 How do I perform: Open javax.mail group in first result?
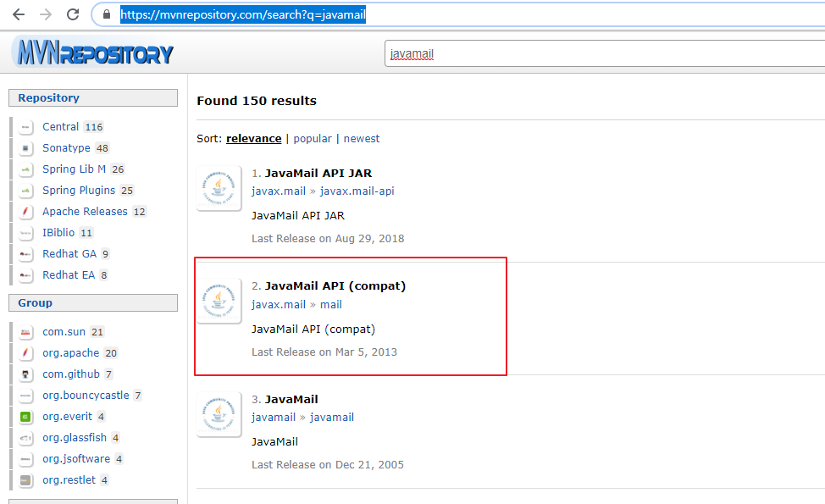pos(279,191)
